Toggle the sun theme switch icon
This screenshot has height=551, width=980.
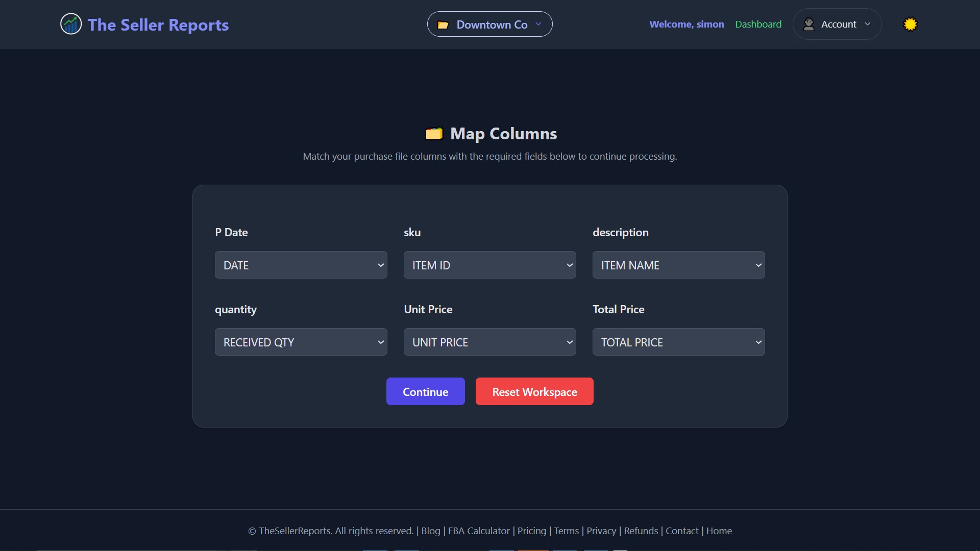click(x=910, y=24)
